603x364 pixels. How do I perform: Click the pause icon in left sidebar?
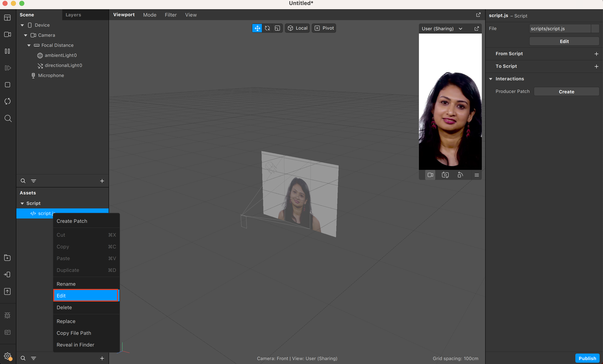click(7, 51)
